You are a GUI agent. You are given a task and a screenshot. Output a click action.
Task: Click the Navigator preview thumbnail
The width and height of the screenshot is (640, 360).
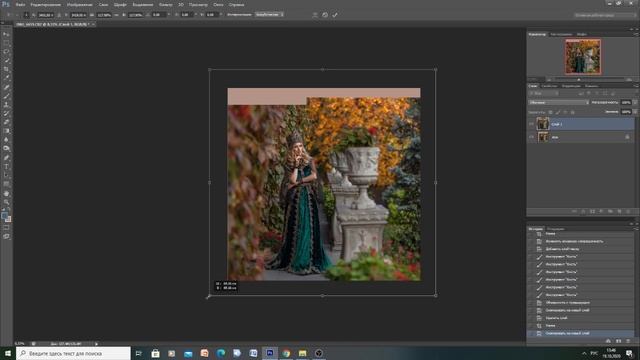tap(583, 56)
